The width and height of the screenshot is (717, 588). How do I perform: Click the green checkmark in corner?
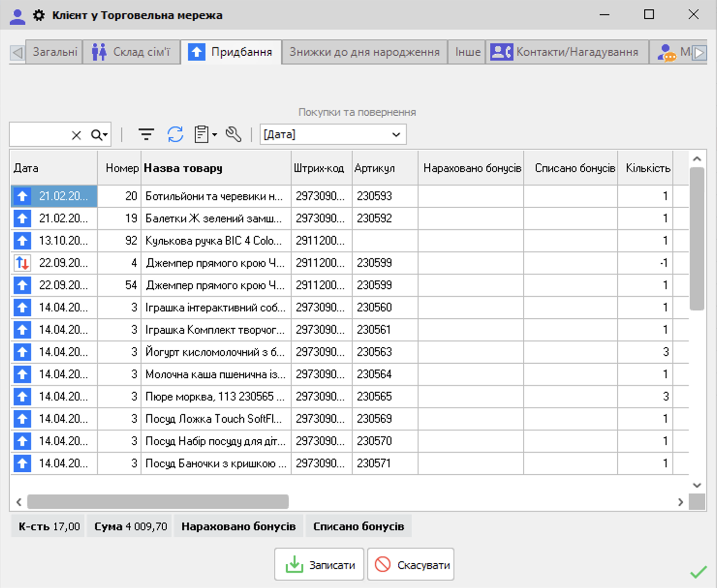[698, 573]
